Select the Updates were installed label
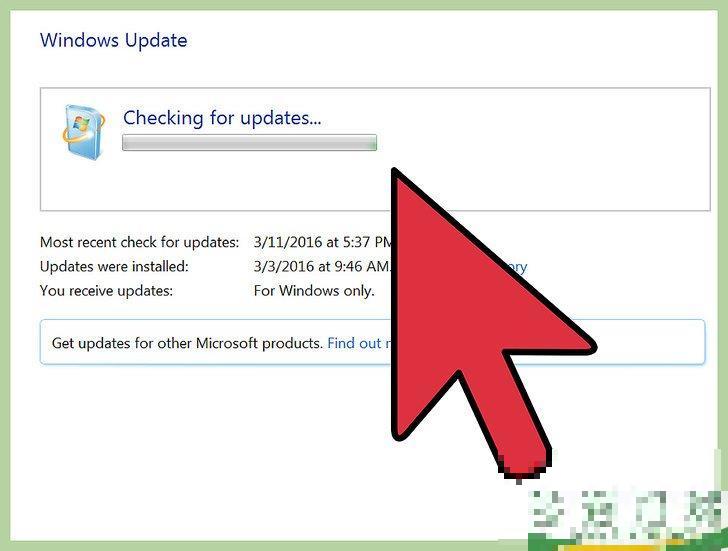Screen dimensions: 728x551 click(x=114, y=266)
